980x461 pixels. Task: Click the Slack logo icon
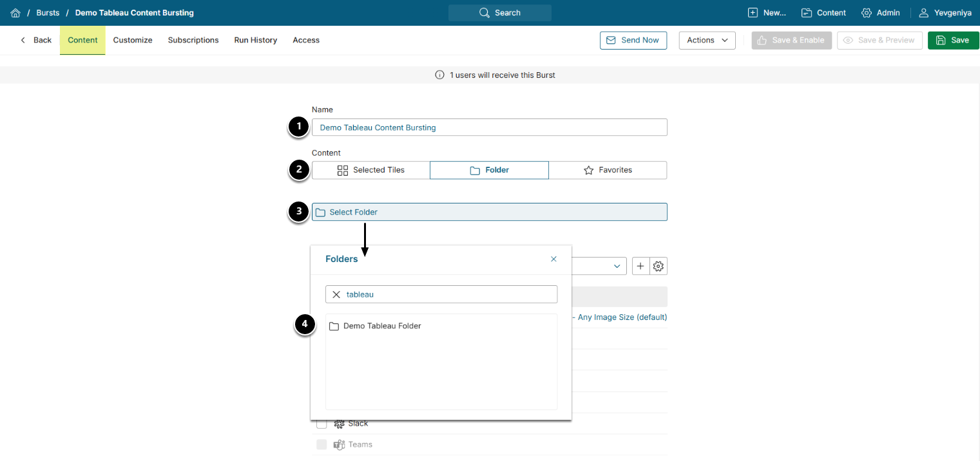[339, 424]
